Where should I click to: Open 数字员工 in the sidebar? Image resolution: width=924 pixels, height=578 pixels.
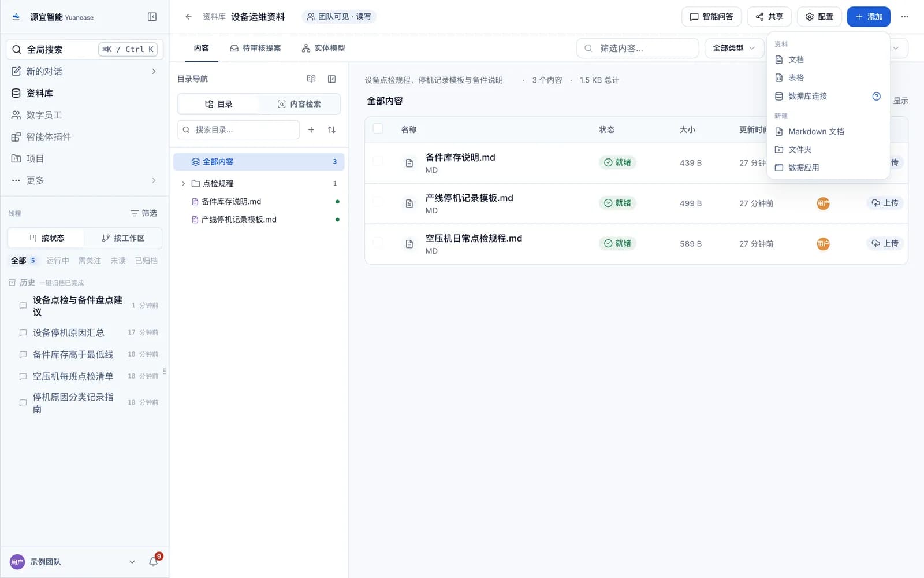click(84, 115)
